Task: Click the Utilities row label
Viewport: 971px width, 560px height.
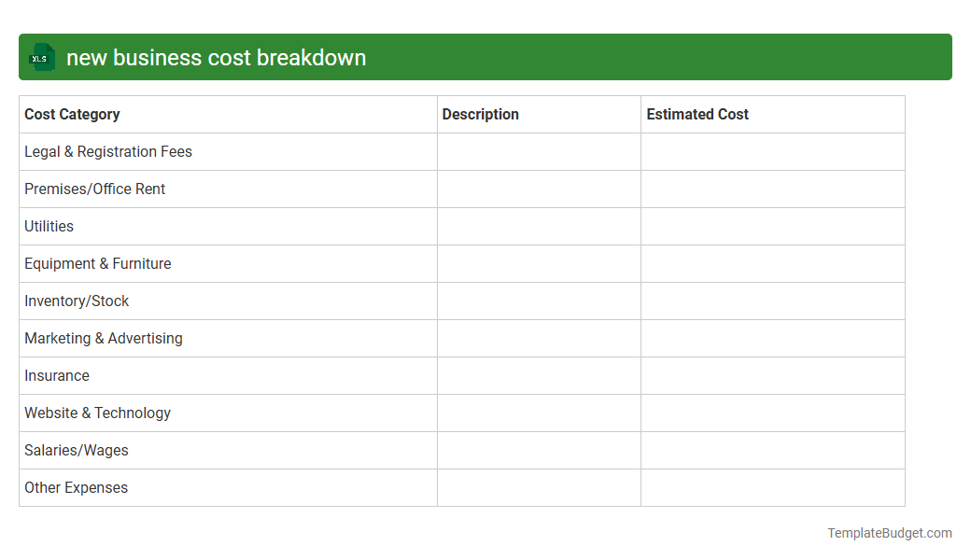Action: (x=49, y=226)
